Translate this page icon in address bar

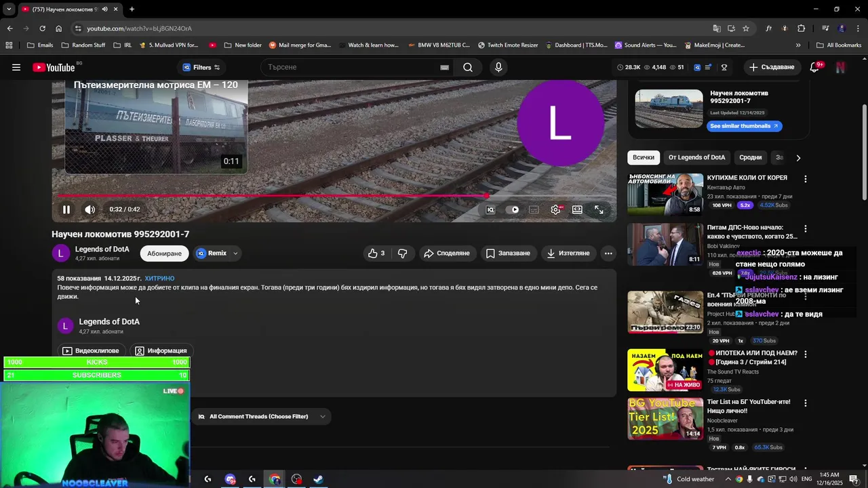click(717, 28)
